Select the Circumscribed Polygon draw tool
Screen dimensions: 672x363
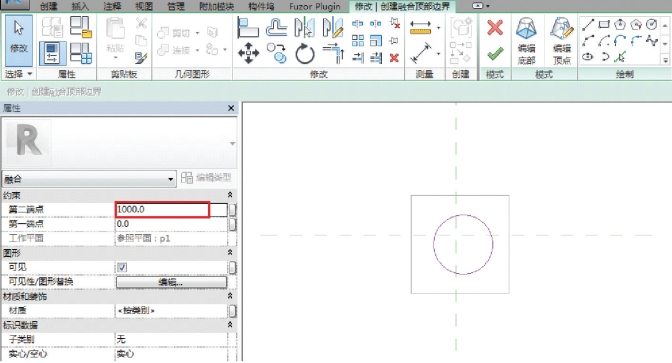tap(636, 24)
